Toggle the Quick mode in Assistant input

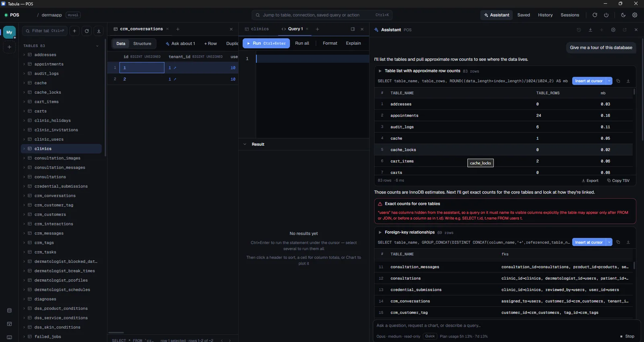430,336
